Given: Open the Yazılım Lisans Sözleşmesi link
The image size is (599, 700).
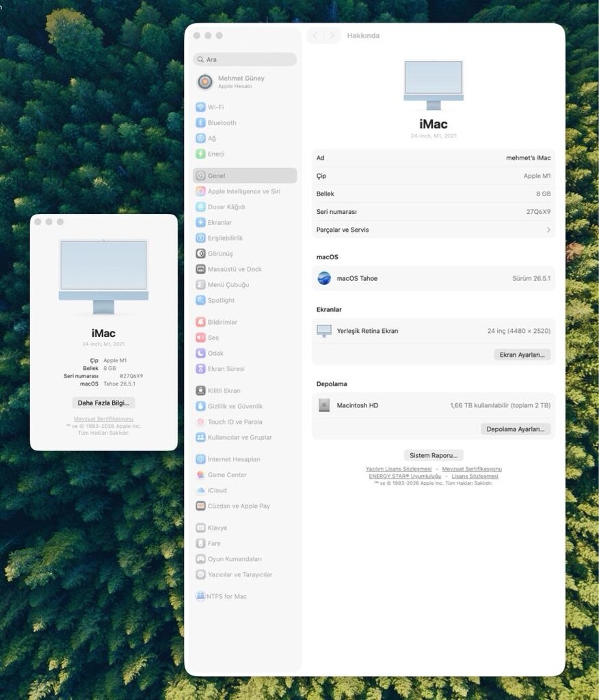Looking at the screenshot, I should point(399,469).
